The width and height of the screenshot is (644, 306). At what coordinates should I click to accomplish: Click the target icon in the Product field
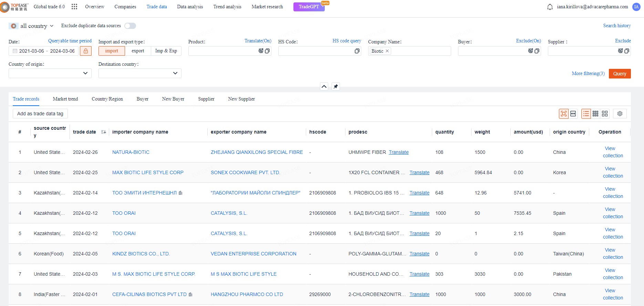tap(261, 51)
